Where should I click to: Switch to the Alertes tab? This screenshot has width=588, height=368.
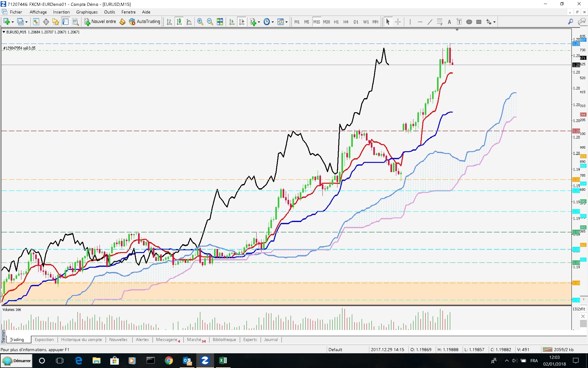pos(142,339)
